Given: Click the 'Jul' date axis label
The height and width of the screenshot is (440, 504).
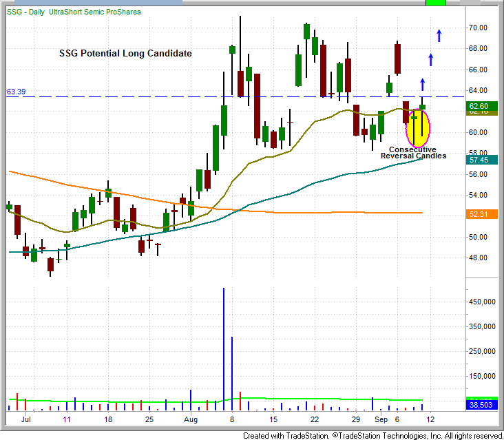Looking at the screenshot, I should [25, 419].
